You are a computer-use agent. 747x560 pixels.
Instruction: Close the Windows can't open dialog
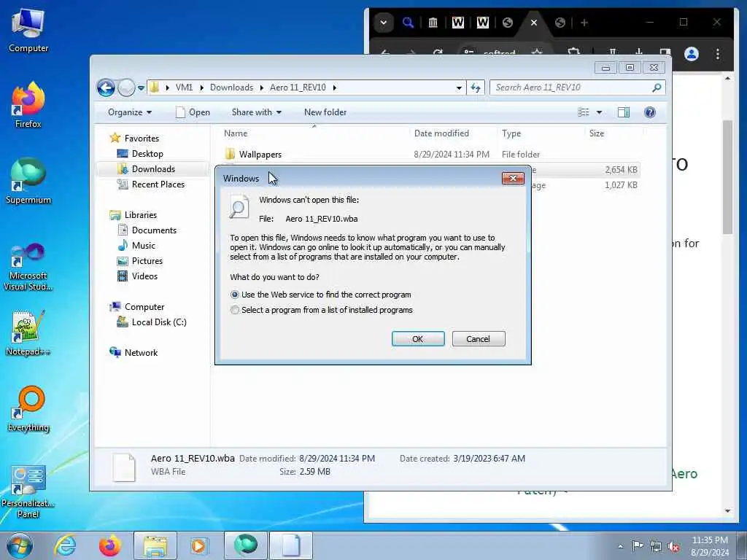click(x=513, y=178)
